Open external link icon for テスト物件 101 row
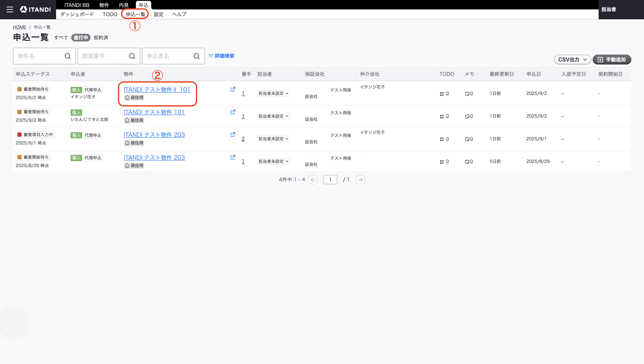This screenshot has width=644, height=364. click(x=233, y=112)
